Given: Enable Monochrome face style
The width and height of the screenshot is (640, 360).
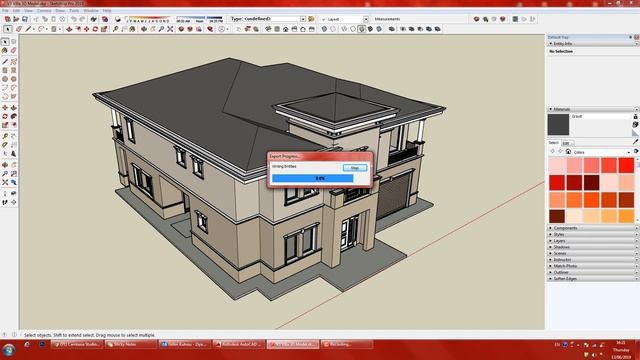Looking at the screenshot, I should 379,29.
